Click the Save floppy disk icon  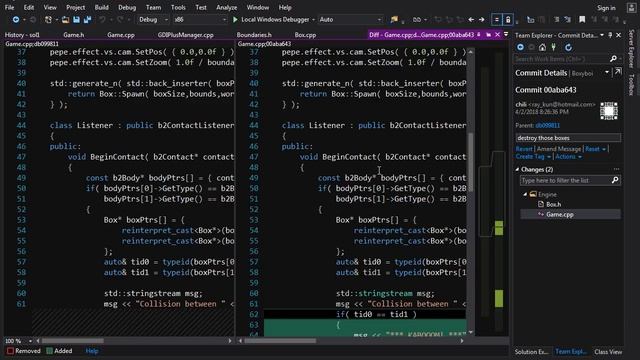[x=76, y=20]
